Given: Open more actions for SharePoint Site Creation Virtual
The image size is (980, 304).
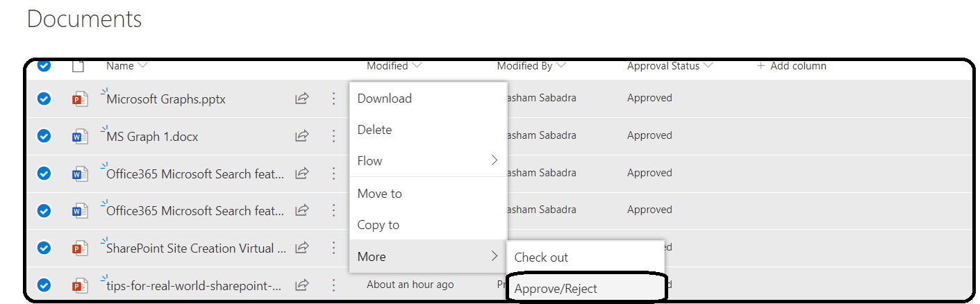Looking at the screenshot, I should click(333, 248).
